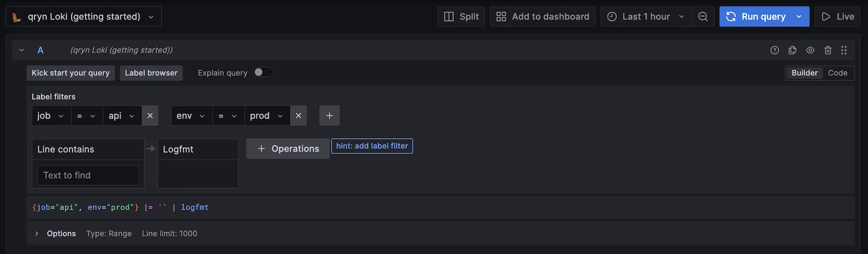Open the api value dropdown
This screenshot has height=254, width=868.
click(122, 116)
